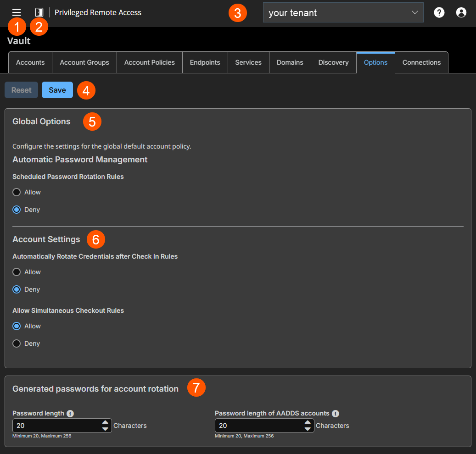The width and height of the screenshot is (476, 454).
Task: Open the user profile menu
Action: pyautogui.click(x=461, y=12)
